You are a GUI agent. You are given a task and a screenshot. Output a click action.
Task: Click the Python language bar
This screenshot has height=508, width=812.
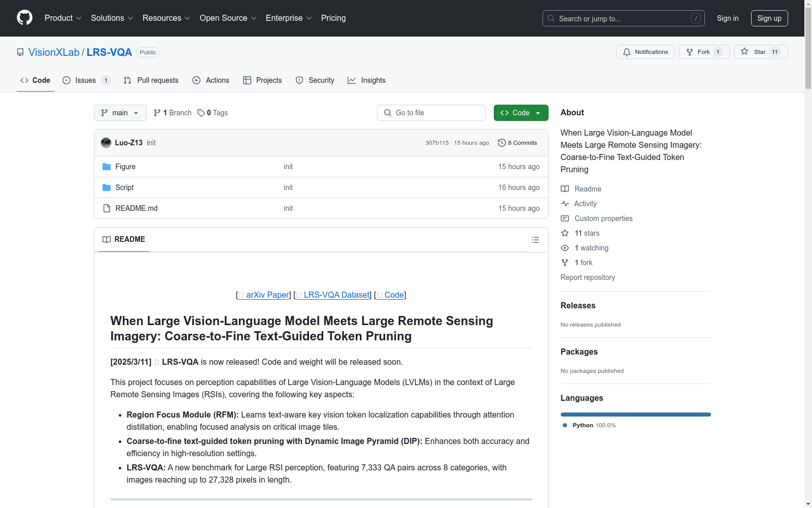(x=636, y=415)
